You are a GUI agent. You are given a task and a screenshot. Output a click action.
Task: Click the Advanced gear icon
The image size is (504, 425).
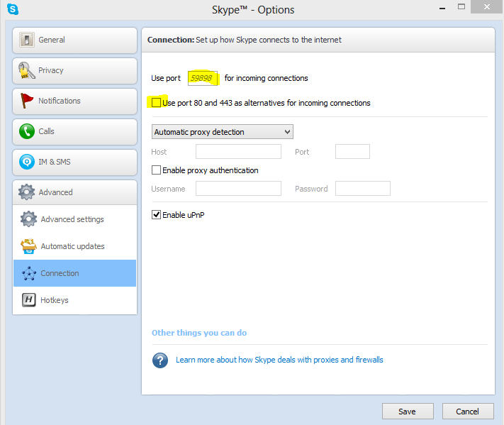click(26, 192)
